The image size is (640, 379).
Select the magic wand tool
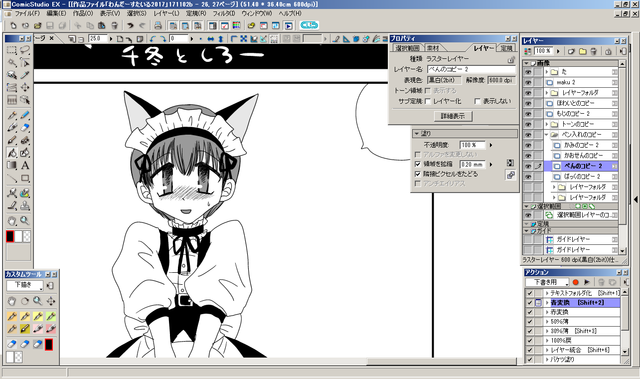(x=12, y=62)
